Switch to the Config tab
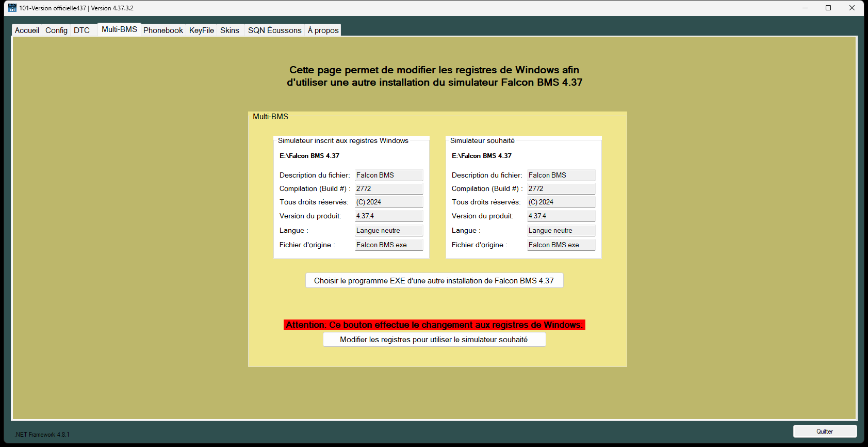 56,30
